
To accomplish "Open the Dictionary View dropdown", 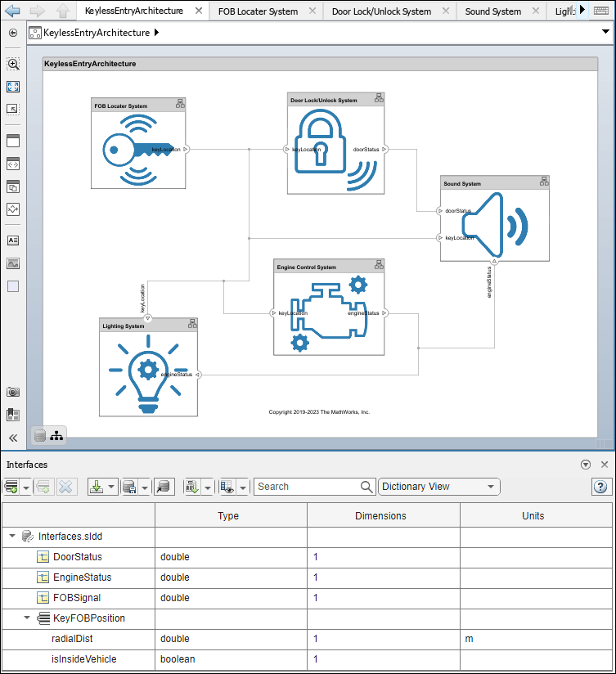I will [439, 487].
